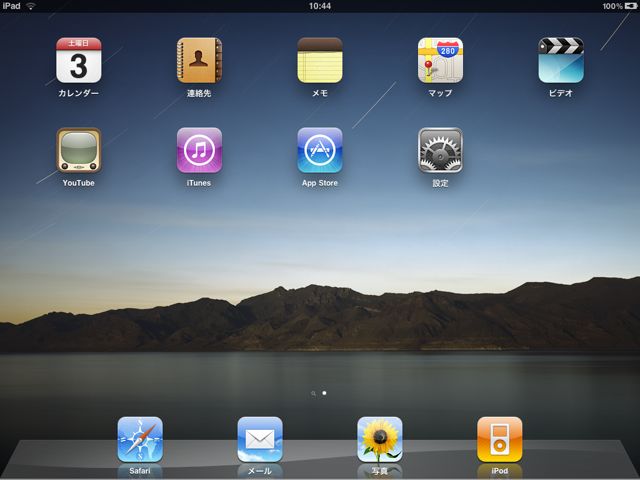Open the マップ maps app
Viewport: 640px width, 480px height.
pyautogui.click(x=440, y=60)
